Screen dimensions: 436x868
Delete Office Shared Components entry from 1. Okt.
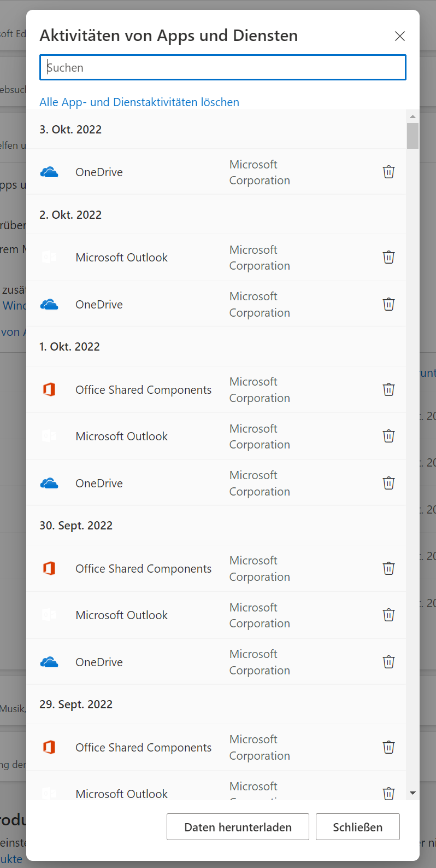coord(388,389)
